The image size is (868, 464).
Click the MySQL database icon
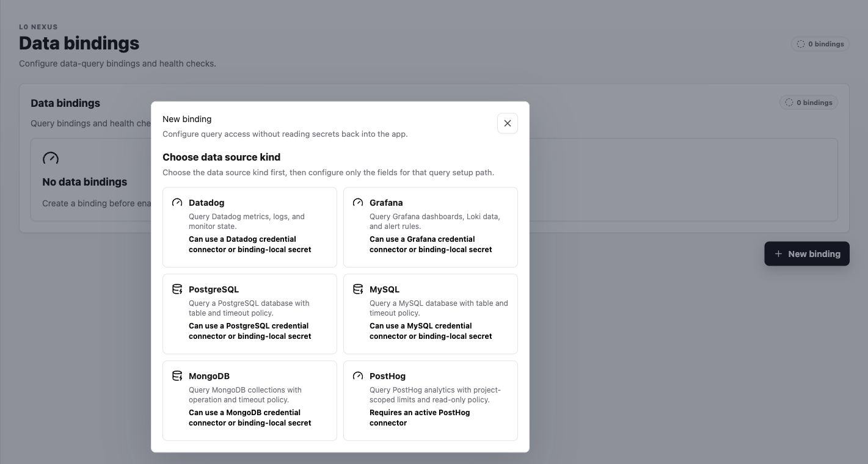(358, 289)
